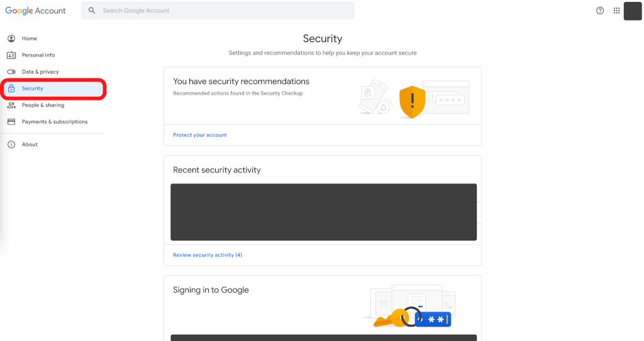Click the Payments credit card icon
The width and height of the screenshot is (644, 341).
(x=11, y=122)
